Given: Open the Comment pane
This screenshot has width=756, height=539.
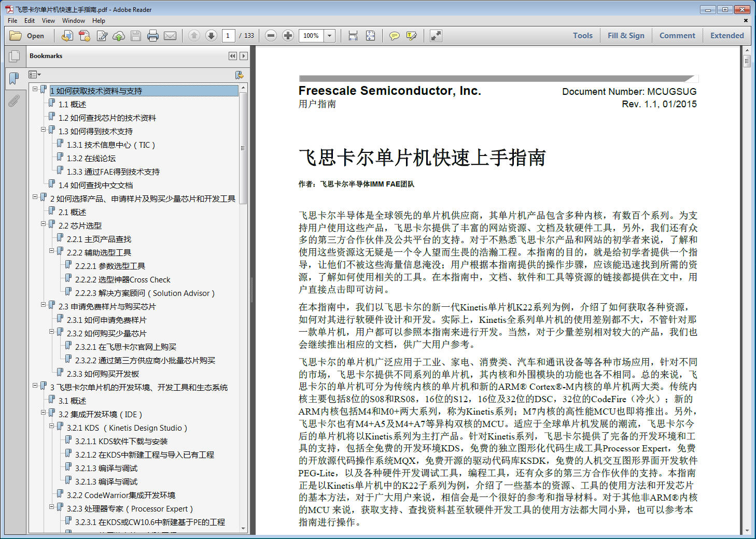Looking at the screenshot, I should 677,36.
